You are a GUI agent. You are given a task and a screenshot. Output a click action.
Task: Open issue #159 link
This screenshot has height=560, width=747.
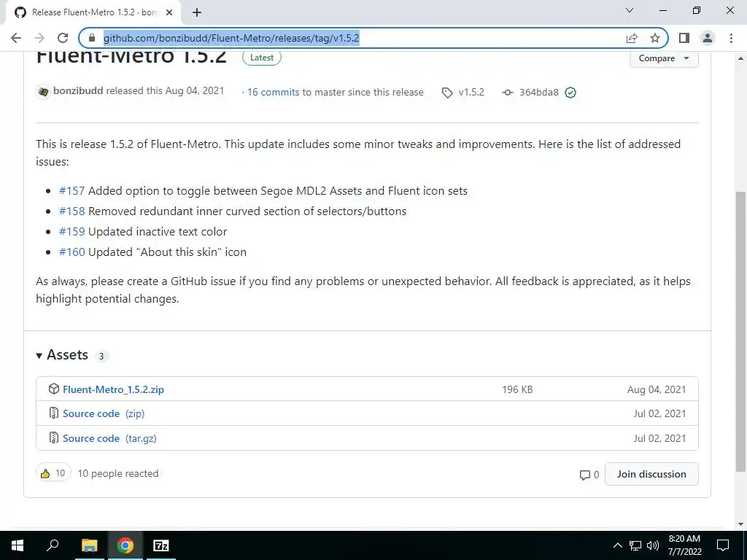pos(72,232)
